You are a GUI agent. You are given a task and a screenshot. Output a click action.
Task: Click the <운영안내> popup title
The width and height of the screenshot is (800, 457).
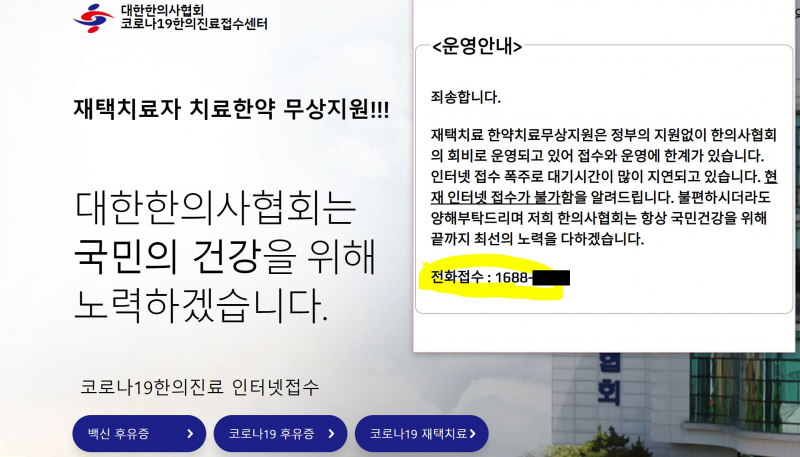[x=477, y=47]
